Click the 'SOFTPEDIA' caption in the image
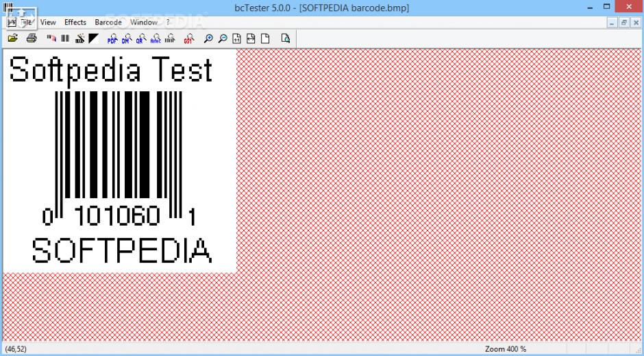Screen dimensions: 644x356 (x=122, y=250)
